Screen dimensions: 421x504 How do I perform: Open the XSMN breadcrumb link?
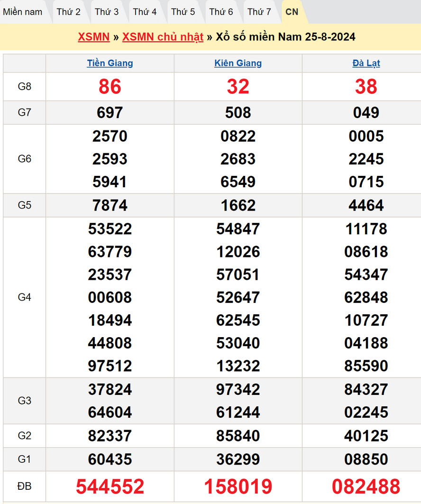point(93,37)
